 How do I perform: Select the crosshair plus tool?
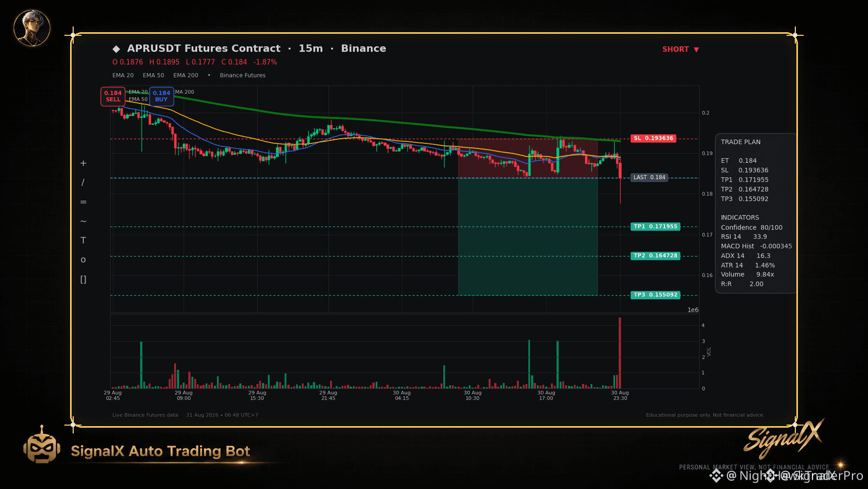click(x=83, y=163)
